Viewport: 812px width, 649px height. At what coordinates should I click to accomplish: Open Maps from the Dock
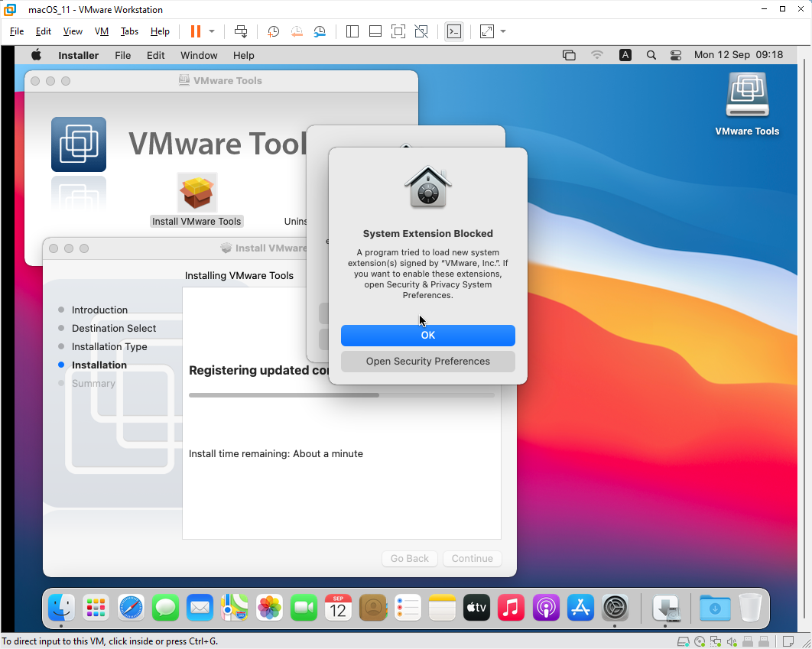point(235,608)
